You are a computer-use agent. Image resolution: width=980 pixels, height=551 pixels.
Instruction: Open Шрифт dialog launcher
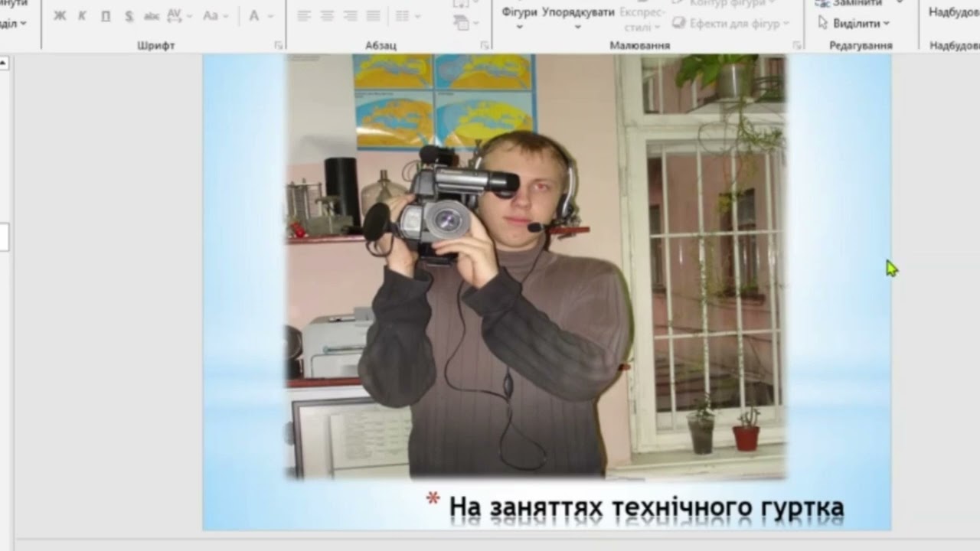[x=279, y=45]
